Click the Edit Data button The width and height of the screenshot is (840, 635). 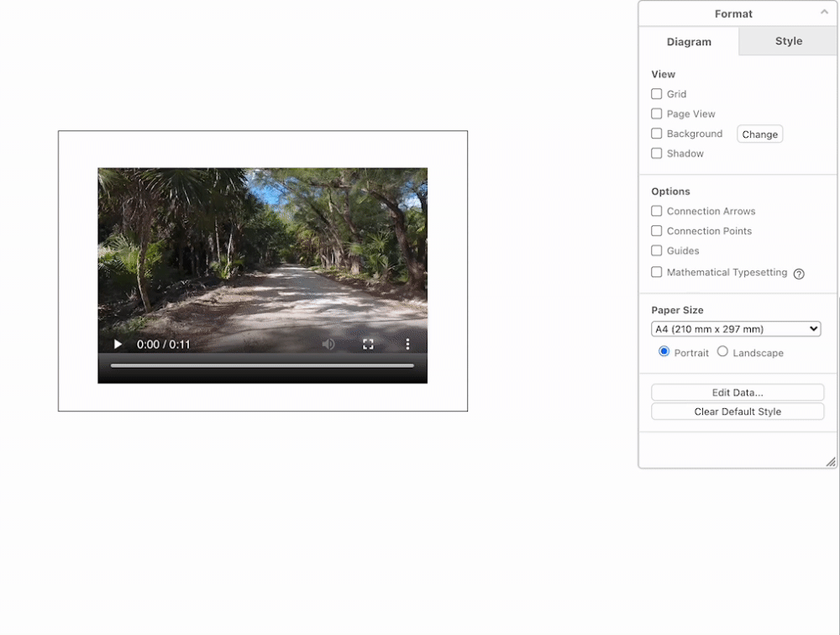coord(738,392)
